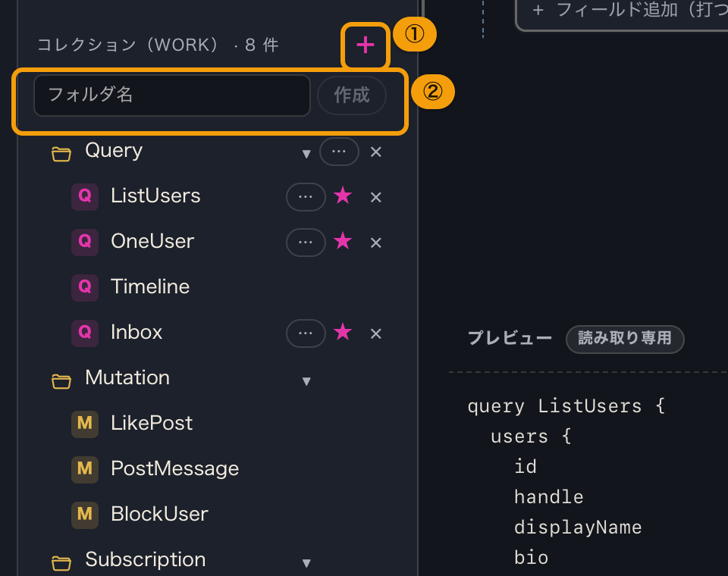Image resolution: width=728 pixels, height=576 pixels.
Task: Click the M badge beside PostMessage
Action: (x=84, y=469)
